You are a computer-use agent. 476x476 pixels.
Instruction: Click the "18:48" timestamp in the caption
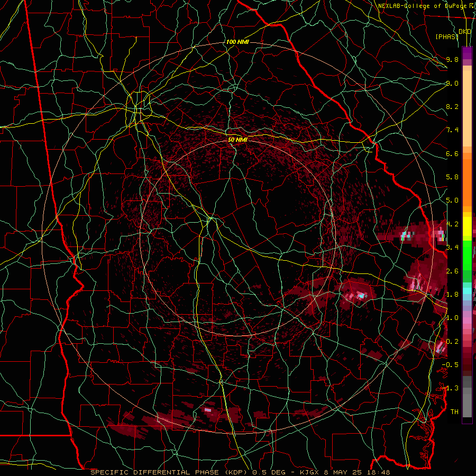click(x=380, y=472)
